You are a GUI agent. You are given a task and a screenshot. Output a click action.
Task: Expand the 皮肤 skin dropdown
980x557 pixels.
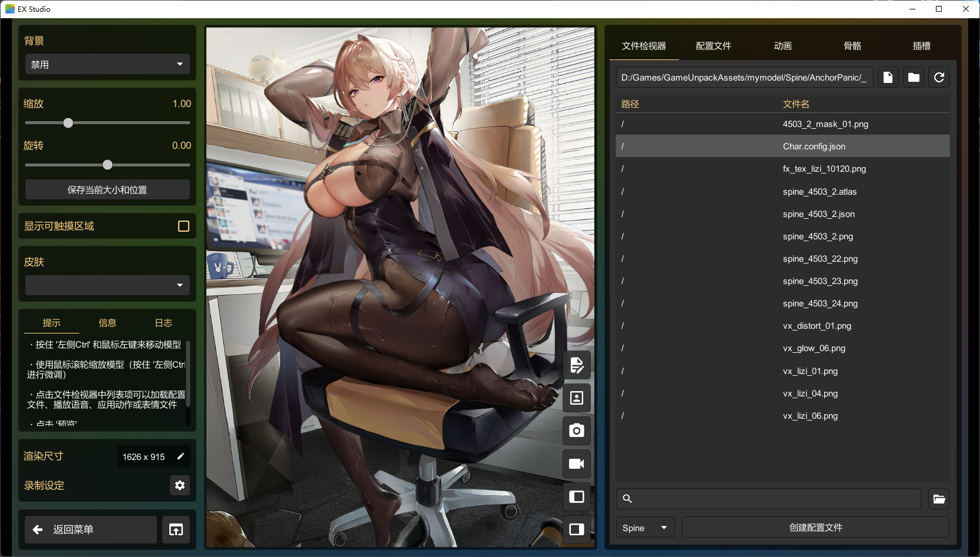108,285
